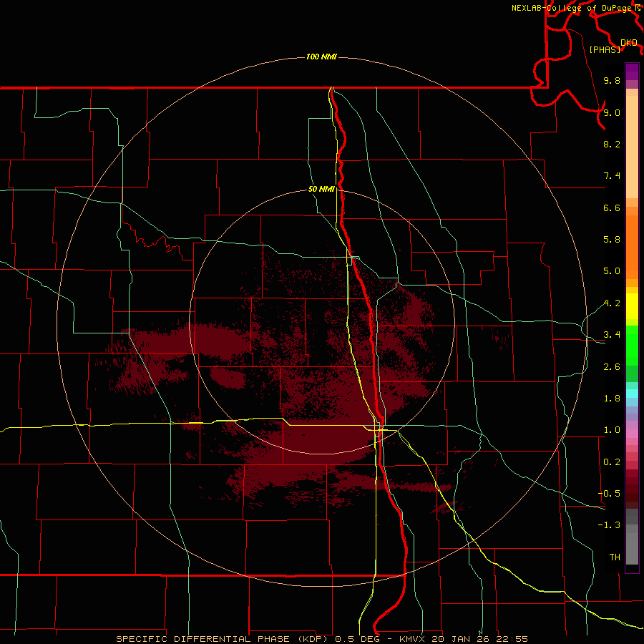The width and height of the screenshot is (644, 644).
Task: Click the 5.8 scale label
Action: [612, 240]
